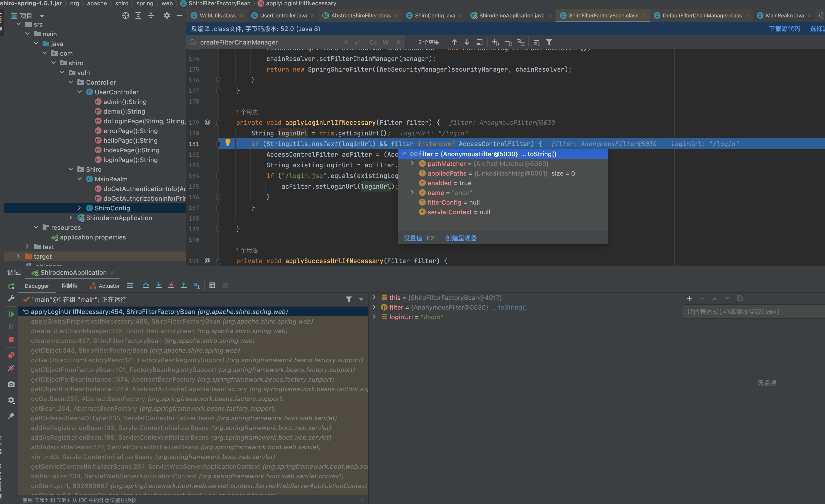Image resolution: width=825 pixels, height=504 pixels.
Task: Select application.properties file in tree
Action: pyautogui.click(x=93, y=237)
